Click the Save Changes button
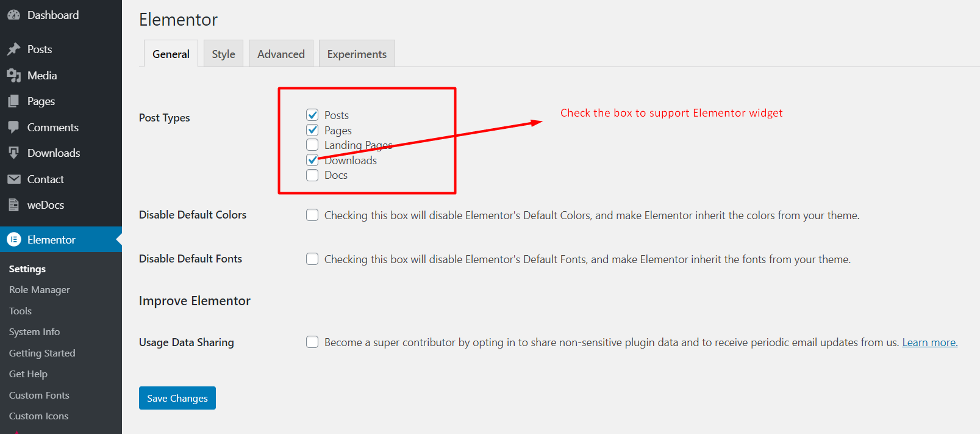The image size is (980, 434). coord(177,397)
